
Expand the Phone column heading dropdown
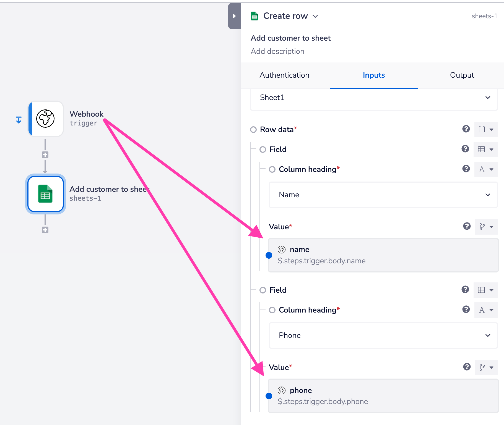point(383,335)
